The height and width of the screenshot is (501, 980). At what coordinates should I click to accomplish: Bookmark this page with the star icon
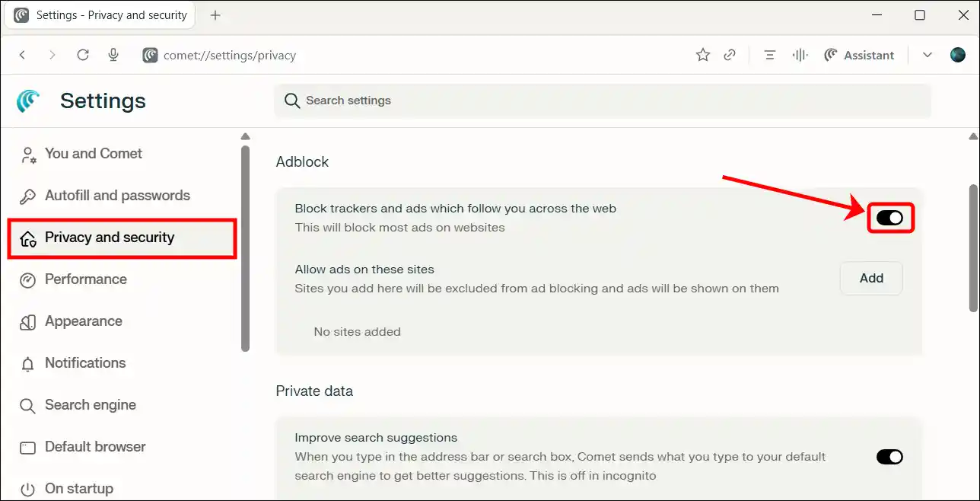click(702, 55)
